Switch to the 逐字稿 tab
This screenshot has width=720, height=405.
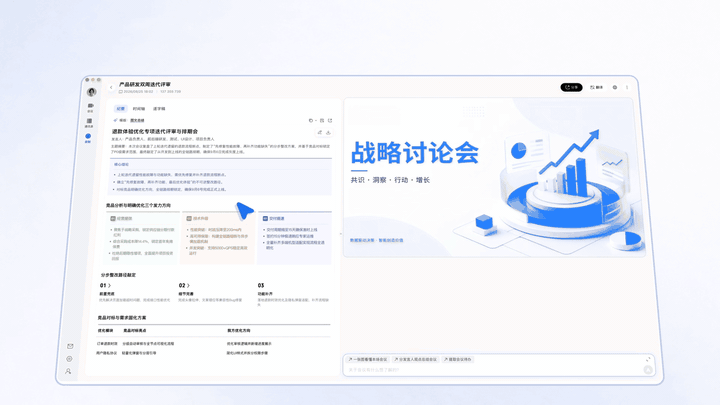(x=159, y=109)
